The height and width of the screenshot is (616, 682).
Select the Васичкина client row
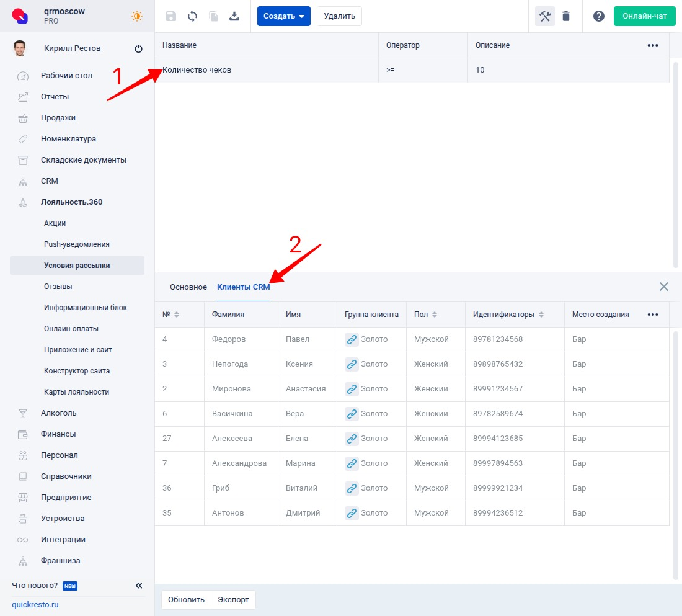point(412,414)
